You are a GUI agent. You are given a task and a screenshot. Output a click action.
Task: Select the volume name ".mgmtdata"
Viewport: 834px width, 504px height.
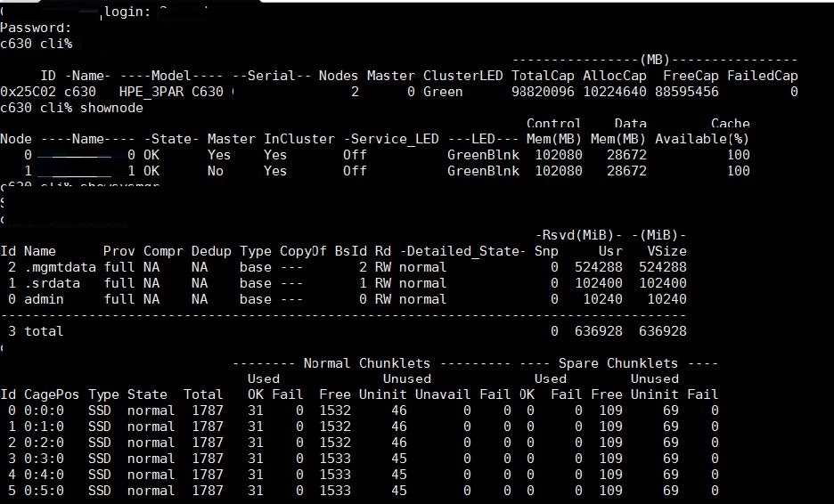point(60,267)
